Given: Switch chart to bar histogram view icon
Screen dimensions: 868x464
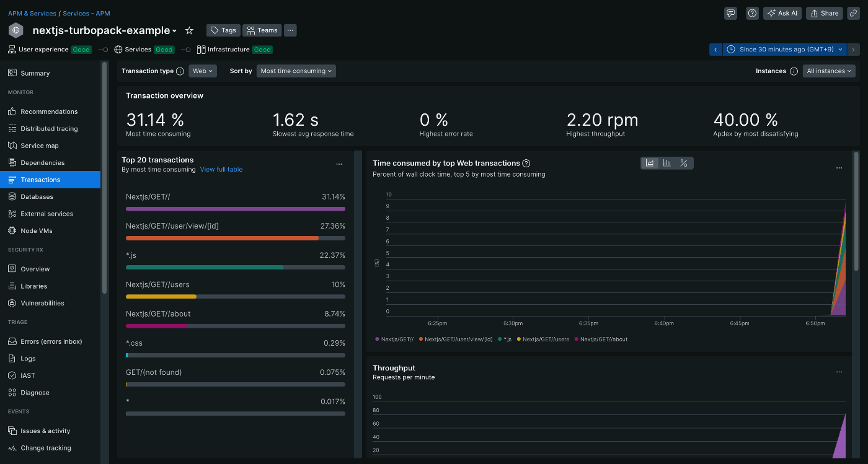Looking at the screenshot, I should coord(667,163).
